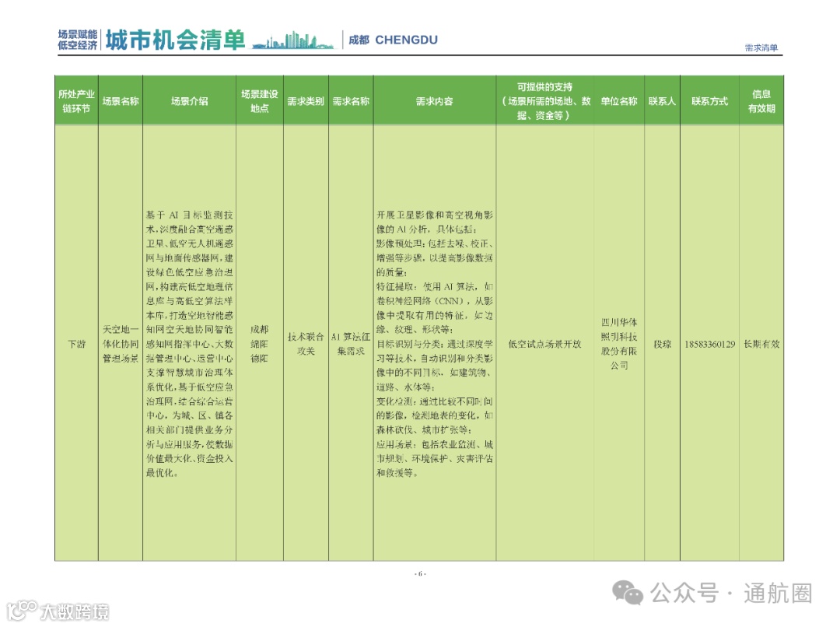Select the AI 算法征集需求 cell
The image size is (840, 627).
click(351, 344)
